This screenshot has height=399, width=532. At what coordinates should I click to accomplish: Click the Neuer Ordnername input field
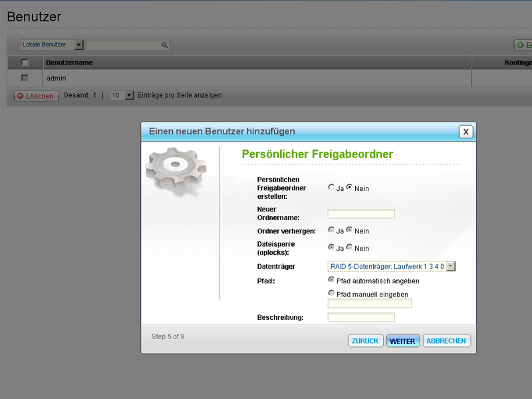pyautogui.click(x=361, y=213)
